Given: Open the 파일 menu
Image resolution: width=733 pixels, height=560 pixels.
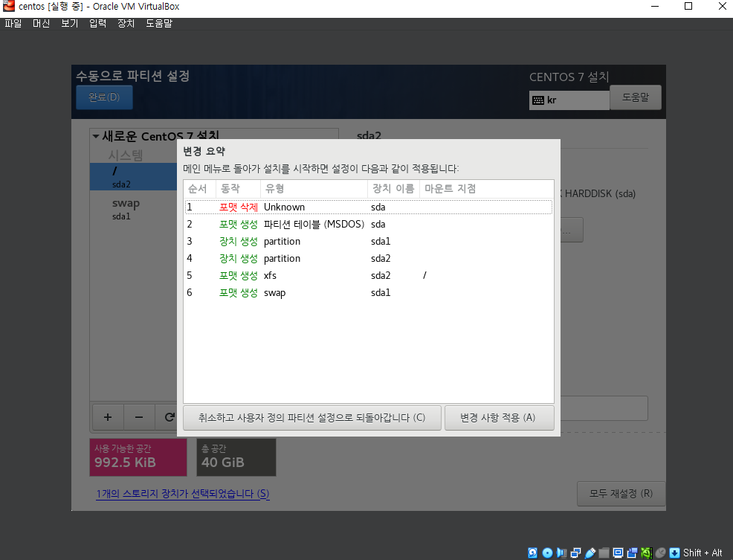Looking at the screenshot, I should point(13,23).
